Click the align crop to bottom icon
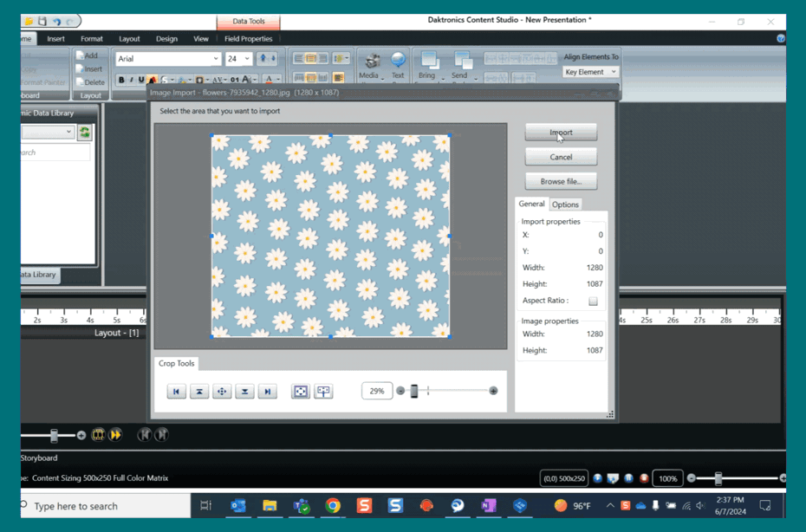The width and height of the screenshot is (806, 532). [245, 392]
